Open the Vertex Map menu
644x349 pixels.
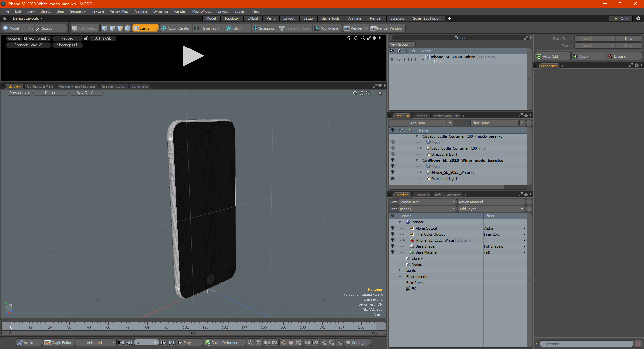119,11
